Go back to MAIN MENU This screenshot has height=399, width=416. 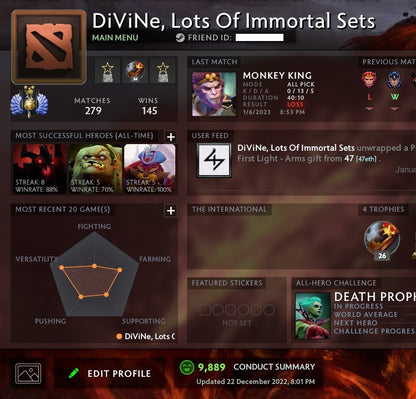(x=115, y=38)
